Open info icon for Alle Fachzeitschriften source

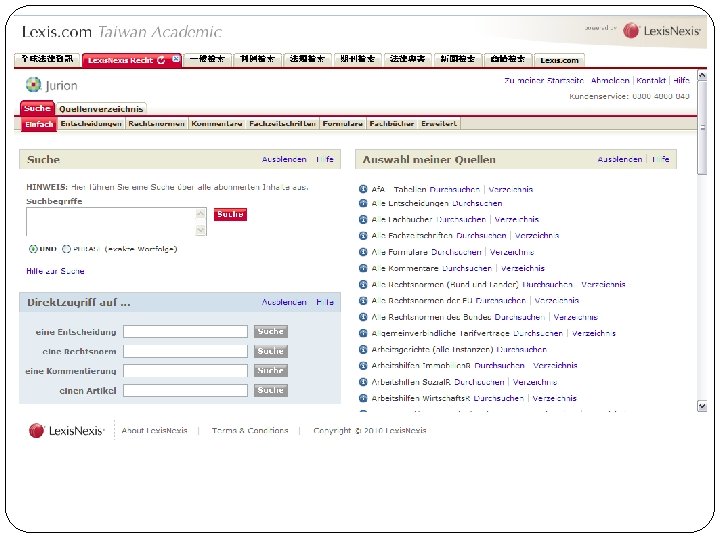click(363, 236)
